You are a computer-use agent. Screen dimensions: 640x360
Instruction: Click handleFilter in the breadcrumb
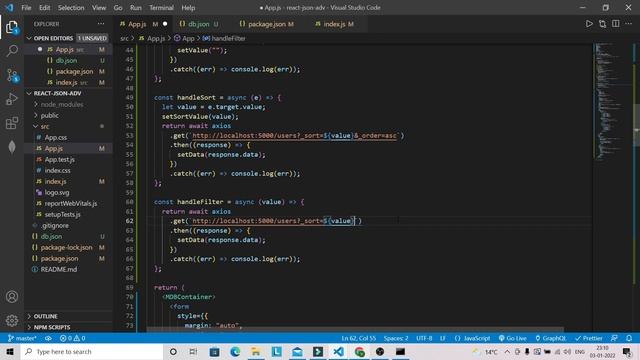click(x=228, y=38)
